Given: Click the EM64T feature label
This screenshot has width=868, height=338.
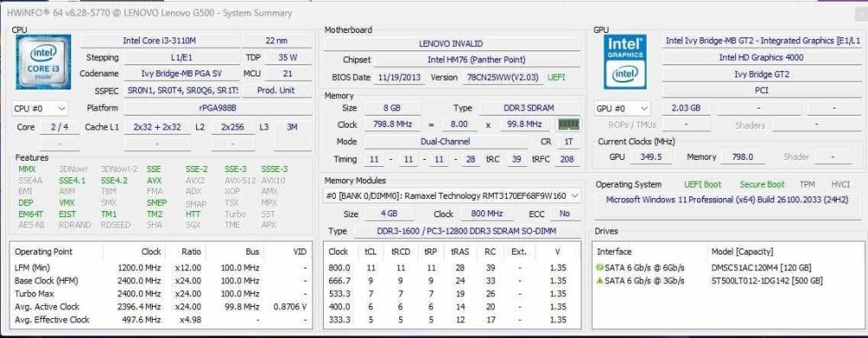Looking at the screenshot, I should (31, 214).
